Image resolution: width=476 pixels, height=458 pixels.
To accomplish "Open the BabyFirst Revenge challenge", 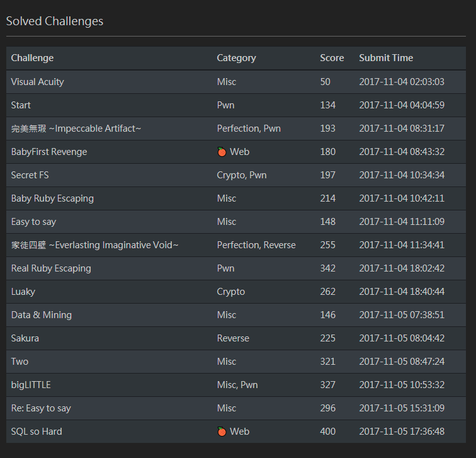I will point(49,152).
